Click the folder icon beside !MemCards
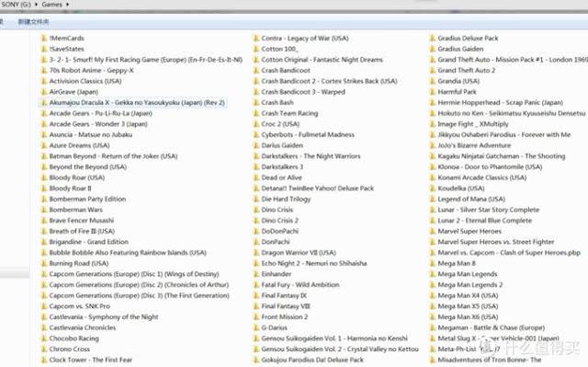Screen dimensions: 588x367 [44, 38]
